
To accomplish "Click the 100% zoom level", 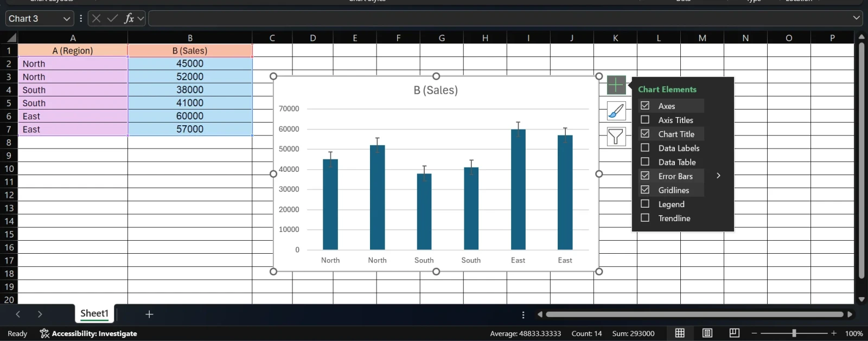I will point(854,333).
